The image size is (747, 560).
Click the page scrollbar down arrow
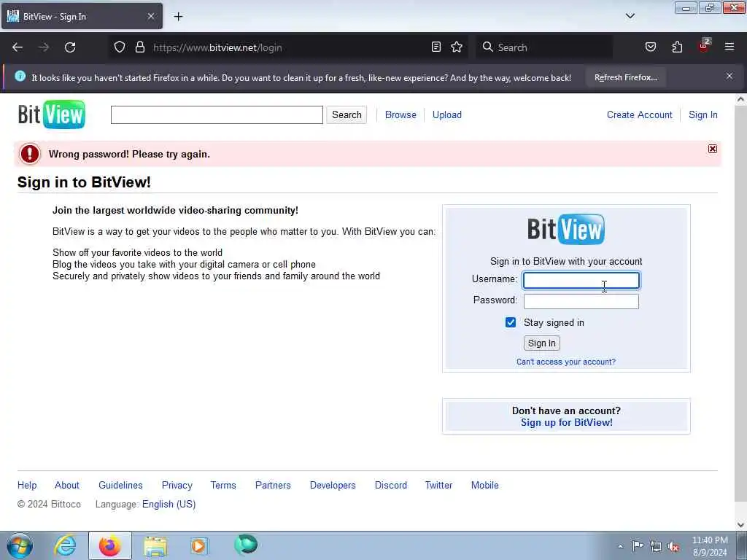(x=740, y=525)
